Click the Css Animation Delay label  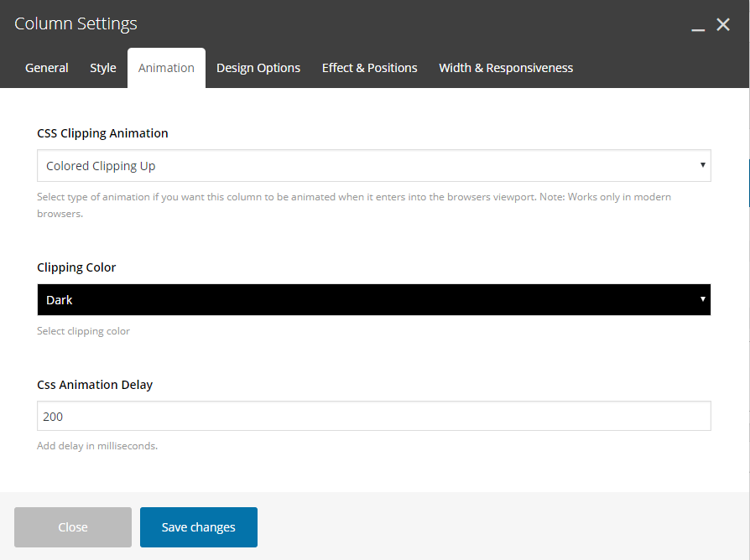coord(95,385)
